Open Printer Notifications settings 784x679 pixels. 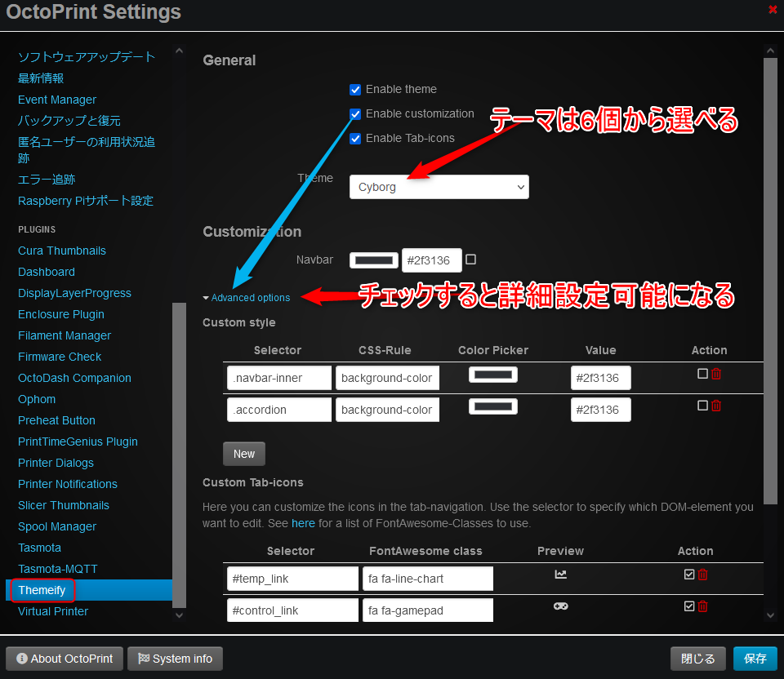coord(68,484)
